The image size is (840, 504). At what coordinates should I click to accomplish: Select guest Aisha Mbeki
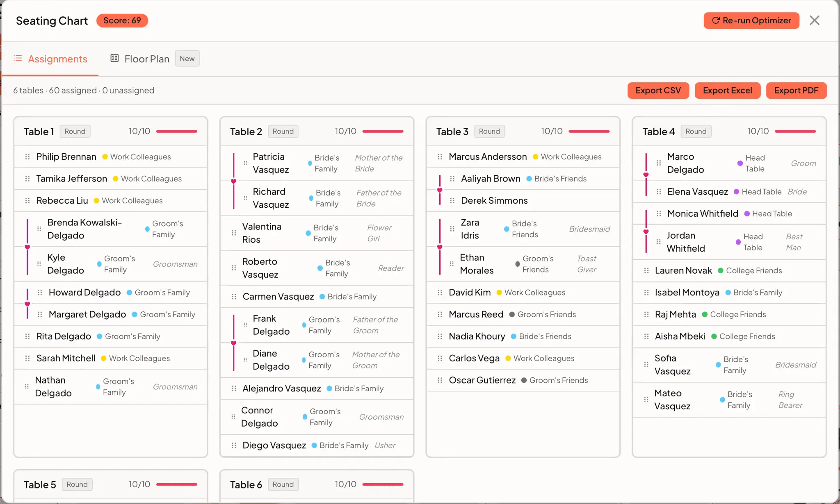[729, 336]
